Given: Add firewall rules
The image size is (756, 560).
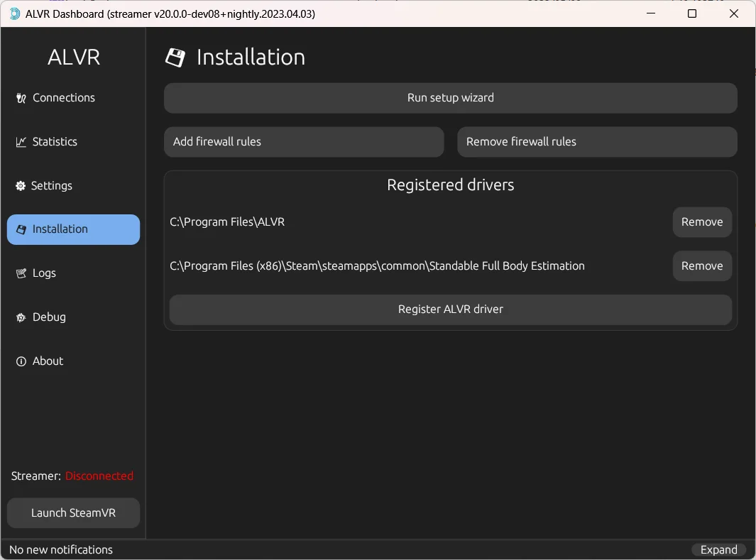Looking at the screenshot, I should tap(303, 142).
